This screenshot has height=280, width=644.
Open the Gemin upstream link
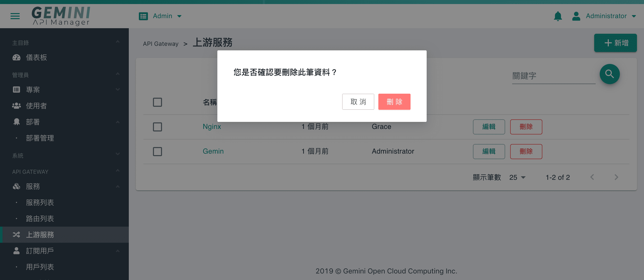(213, 151)
